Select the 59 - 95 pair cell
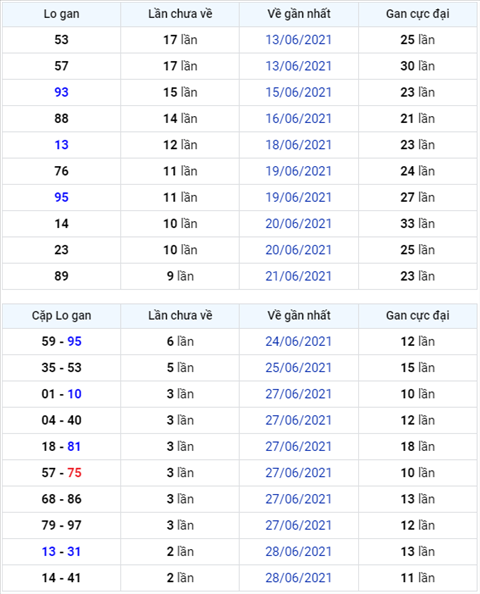Image resolution: width=480 pixels, height=594 pixels. click(x=61, y=341)
